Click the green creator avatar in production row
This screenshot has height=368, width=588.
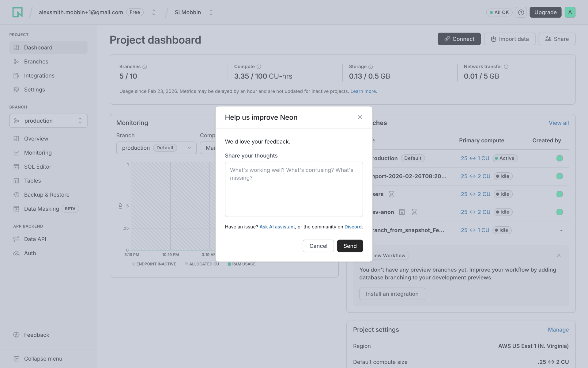click(560, 158)
